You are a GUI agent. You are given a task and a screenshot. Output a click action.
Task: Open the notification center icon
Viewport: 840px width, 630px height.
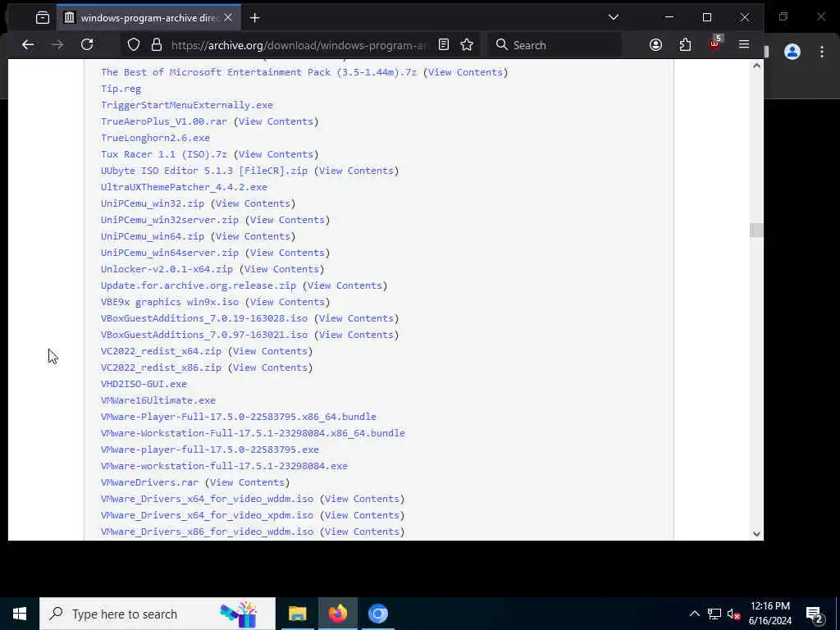click(x=815, y=614)
